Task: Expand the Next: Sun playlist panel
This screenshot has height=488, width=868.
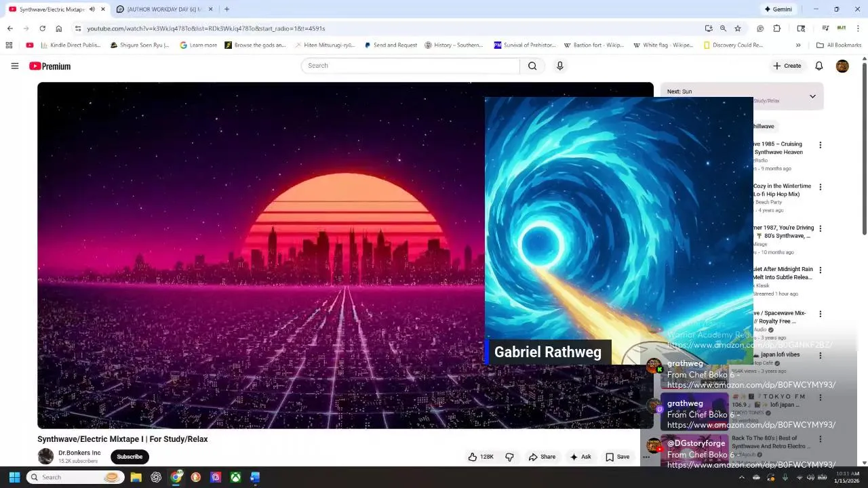Action: [x=812, y=96]
